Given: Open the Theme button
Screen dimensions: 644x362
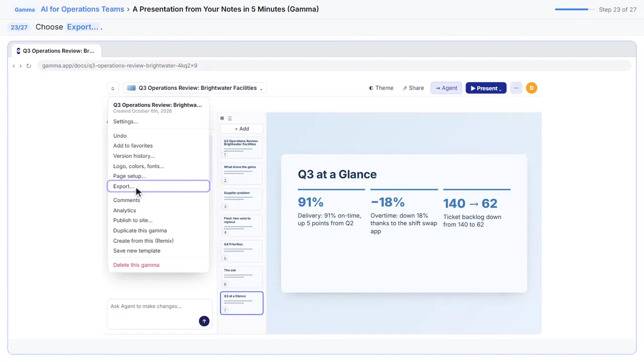Looking at the screenshot, I should pos(381,88).
